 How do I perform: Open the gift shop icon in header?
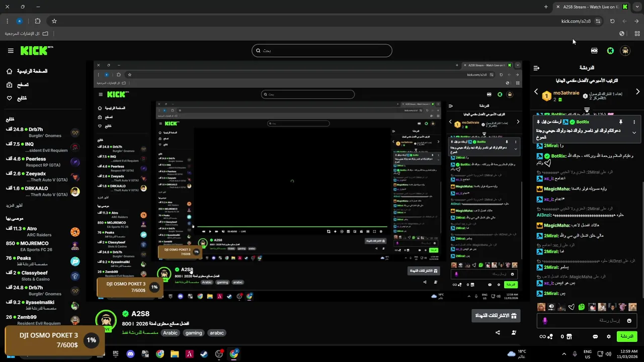(x=594, y=51)
